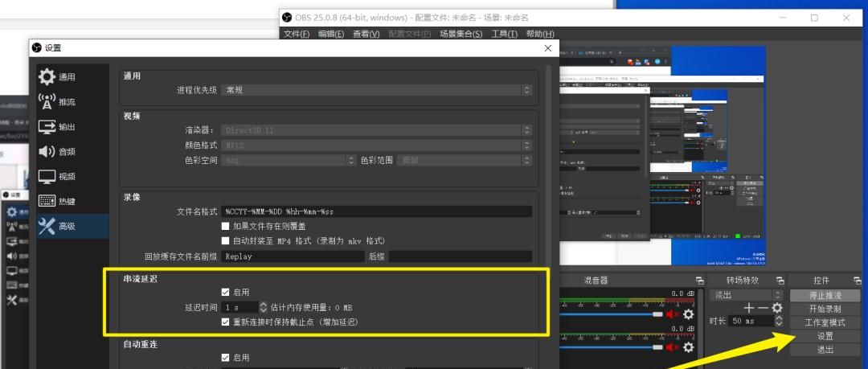Select the 推流 antenna icon in settings sidebar
The height and width of the screenshot is (369, 868).
pyautogui.click(x=47, y=102)
